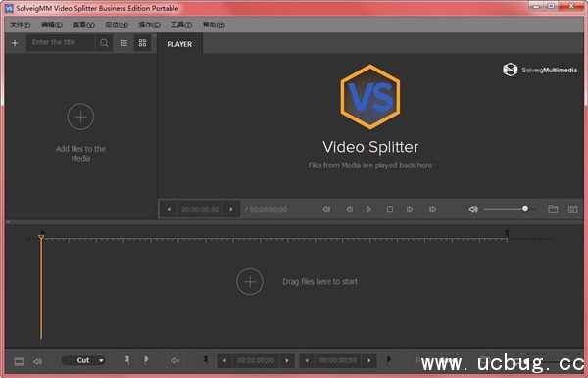Open the PLAYER tab
This screenshot has width=588, height=378.
179,44
